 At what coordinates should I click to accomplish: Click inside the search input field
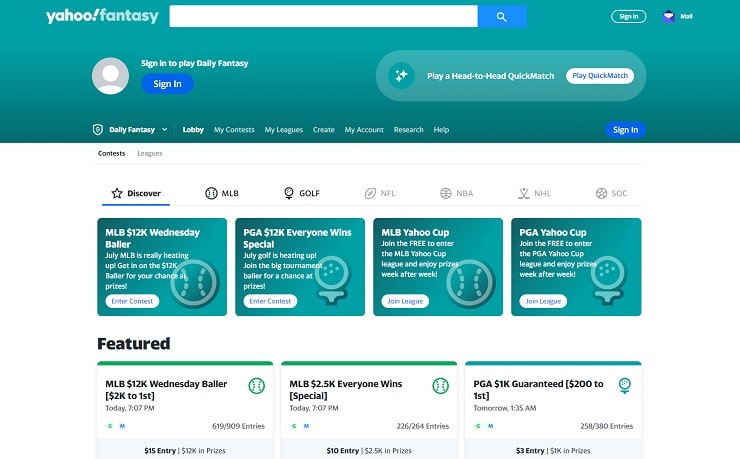(x=323, y=17)
